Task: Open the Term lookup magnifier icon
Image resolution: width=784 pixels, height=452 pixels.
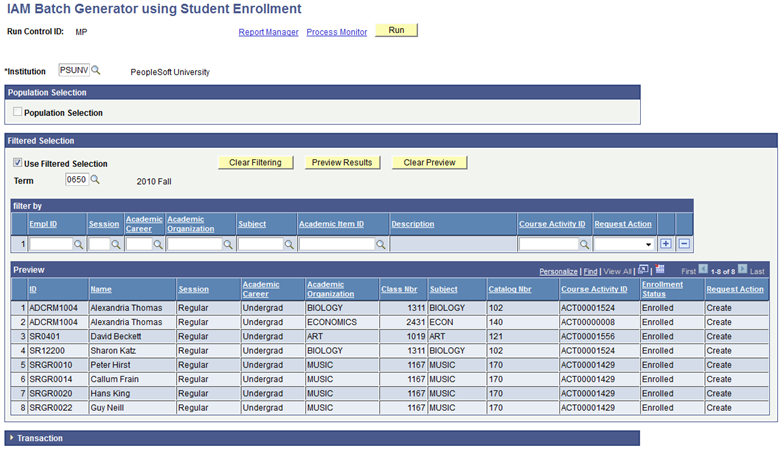Action: tap(95, 180)
